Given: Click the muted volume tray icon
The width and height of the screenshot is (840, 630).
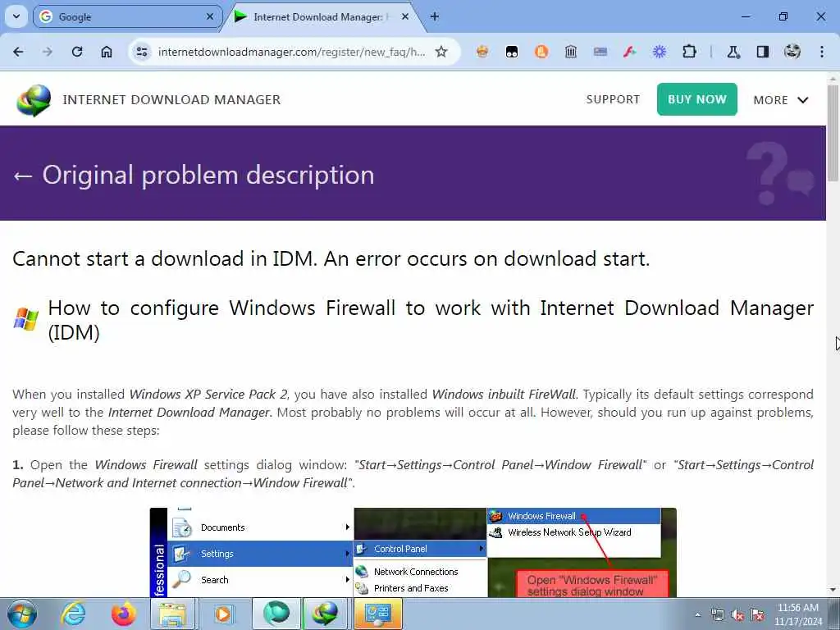Looking at the screenshot, I should pyautogui.click(x=737, y=615).
